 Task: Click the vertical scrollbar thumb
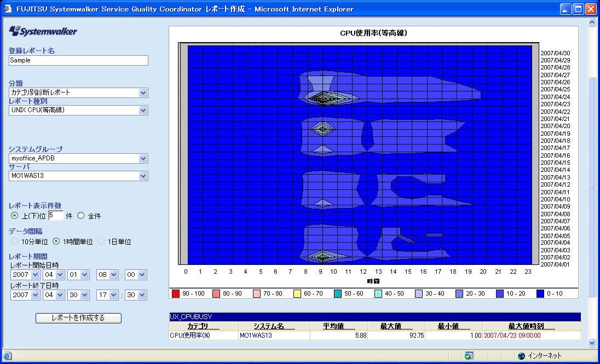coord(592,187)
